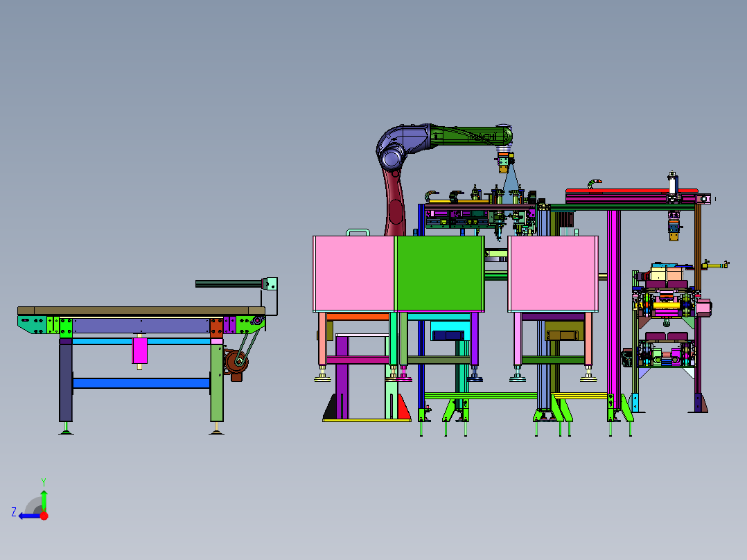Select the green right conveyor leg
Screen dimensions: 747x560
[217, 383]
